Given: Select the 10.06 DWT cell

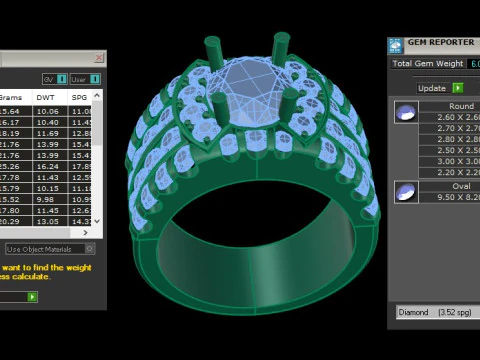Looking at the screenshot, I should (x=50, y=111).
